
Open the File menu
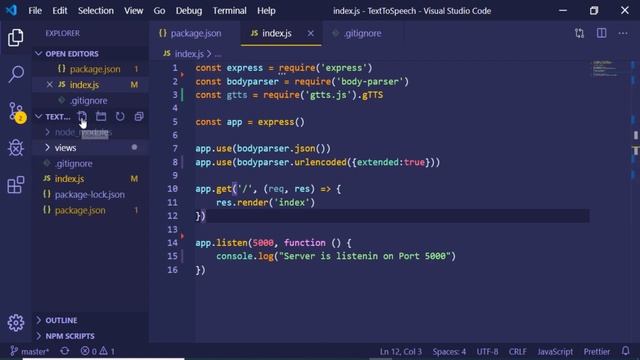pos(35,11)
